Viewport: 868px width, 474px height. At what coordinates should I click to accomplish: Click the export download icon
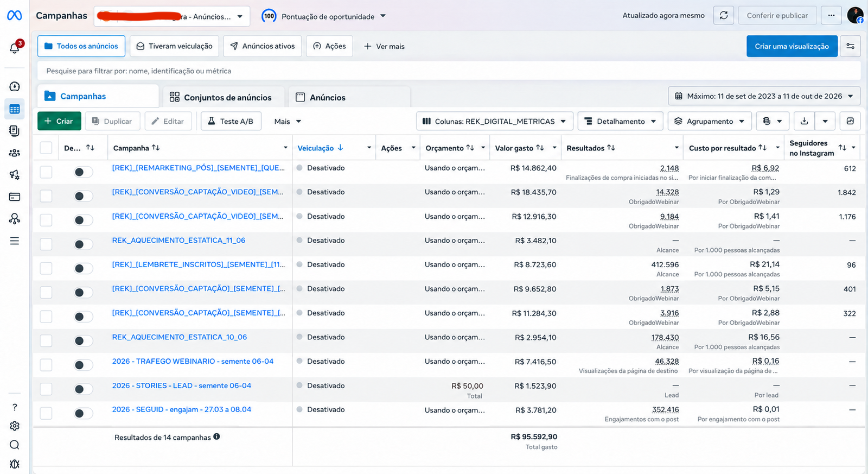point(804,121)
